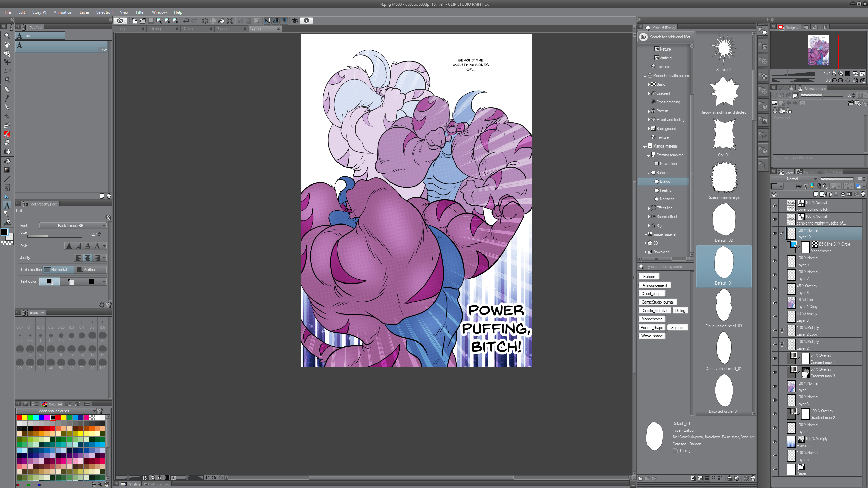This screenshot has width=868, height=488.
Task: Open the Filter menu
Action: point(140,12)
